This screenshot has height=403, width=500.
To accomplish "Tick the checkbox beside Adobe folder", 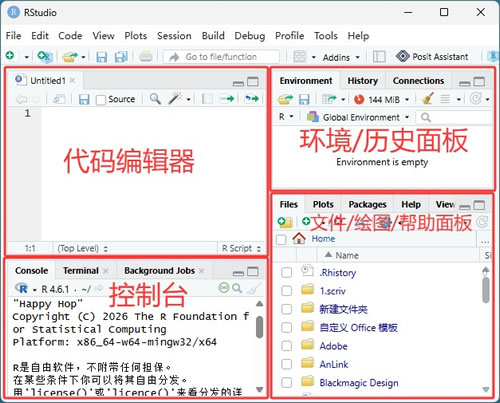I will (286, 346).
